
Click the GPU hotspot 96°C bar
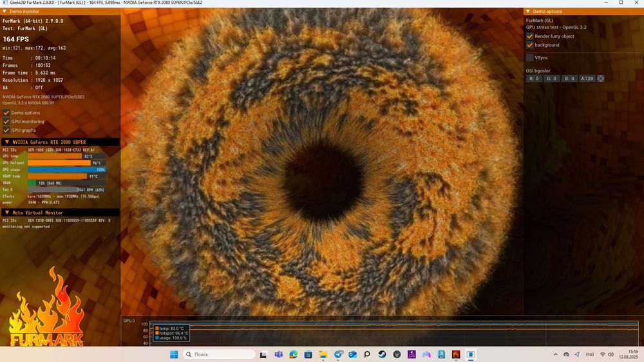point(66,163)
